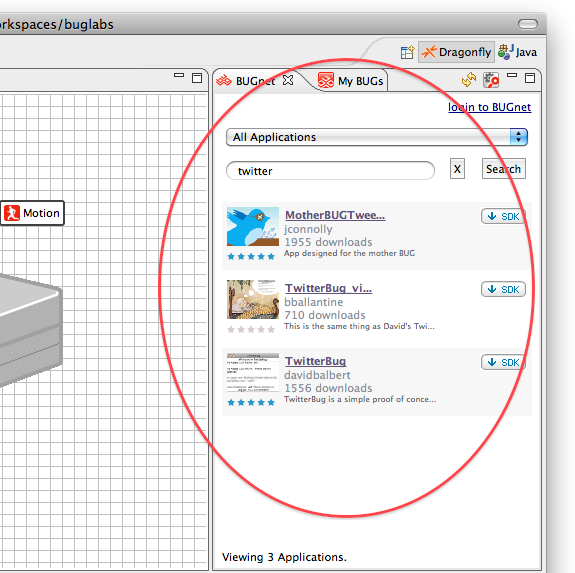Screen dimensions: 575x573
Task: Click author name bballantine
Action: [x=314, y=302]
